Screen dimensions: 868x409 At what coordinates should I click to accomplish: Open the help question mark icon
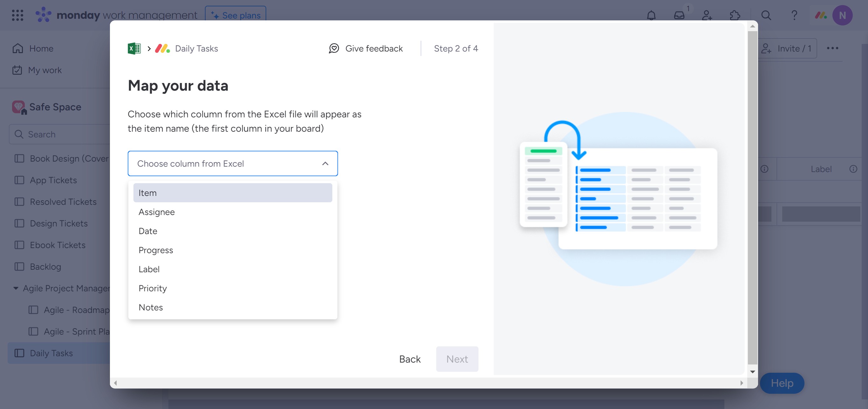pos(794,15)
